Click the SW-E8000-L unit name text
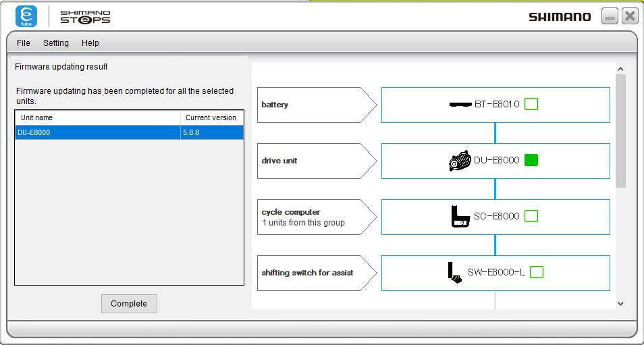The height and width of the screenshot is (345, 644). 496,272
